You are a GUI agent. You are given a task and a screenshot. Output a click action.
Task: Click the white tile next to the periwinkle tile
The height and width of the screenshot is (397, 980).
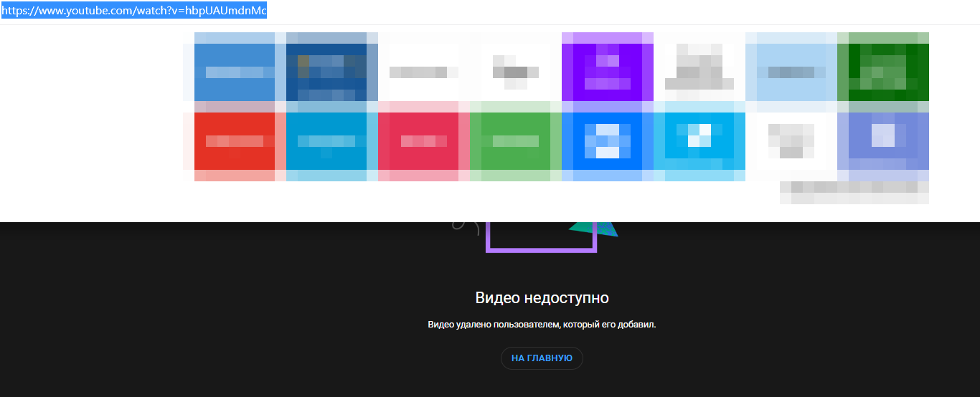click(791, 141)
